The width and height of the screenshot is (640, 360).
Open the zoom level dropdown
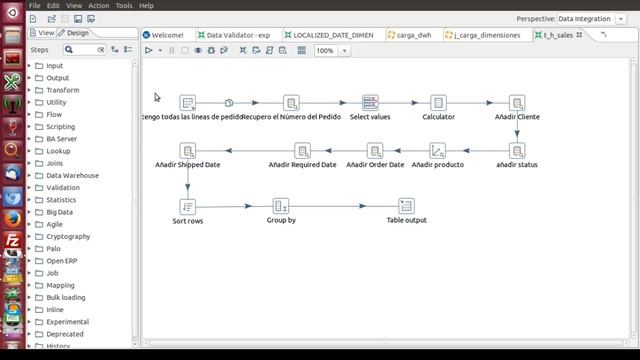[344, 51]
